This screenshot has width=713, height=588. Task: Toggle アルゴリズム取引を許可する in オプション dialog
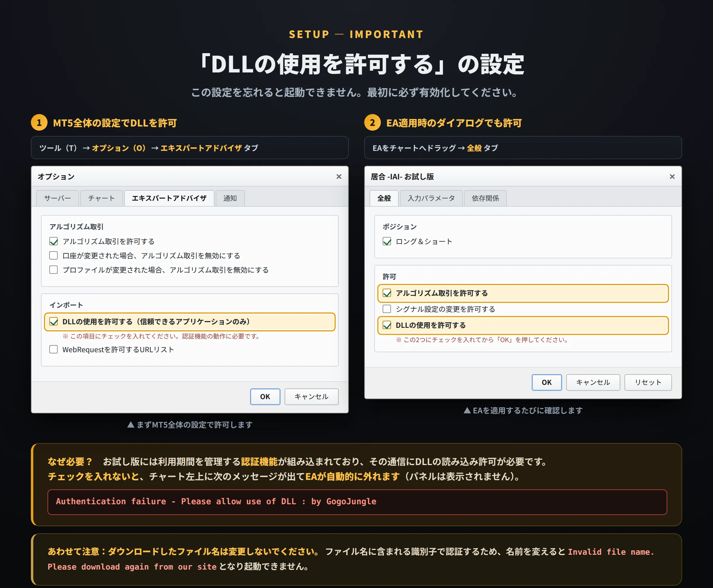click(x=53, y=241)
